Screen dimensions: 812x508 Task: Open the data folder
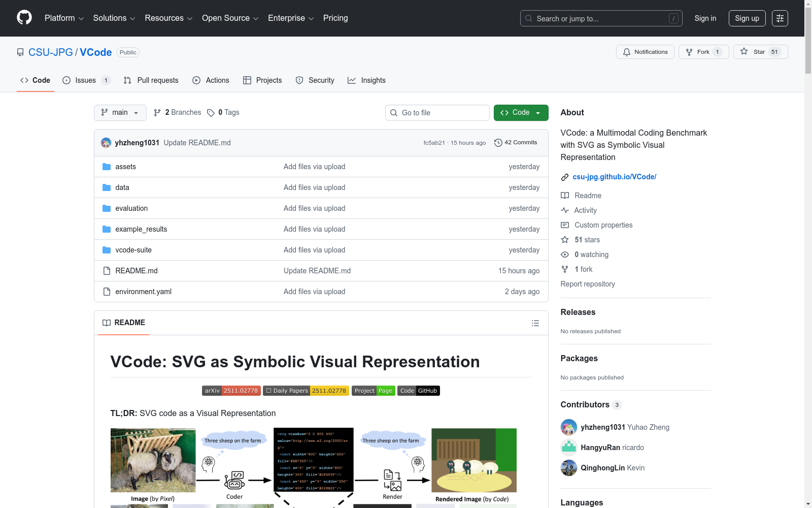point(122,187)
